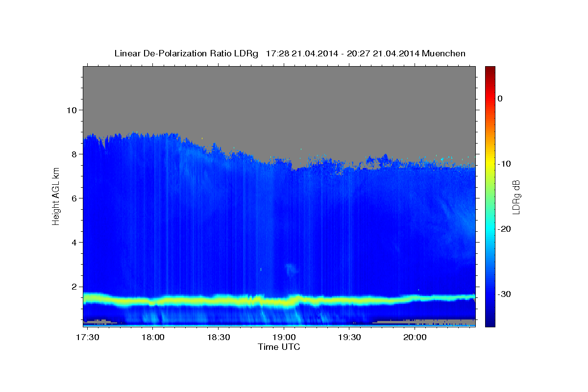Click the 19:30 time tick label

pyautogui.click(x=349, y=337)
